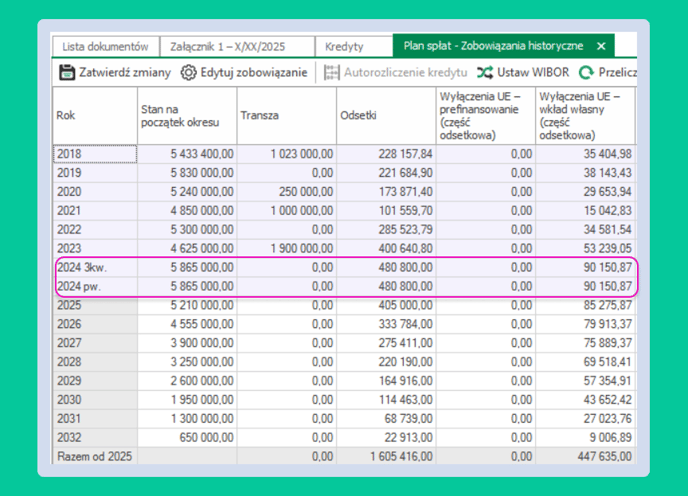Open the Załącznik 1 – X/XX/2025 tab
This screenshot has height=496, width=688.
pyautogui.click(x=237, y=47)
